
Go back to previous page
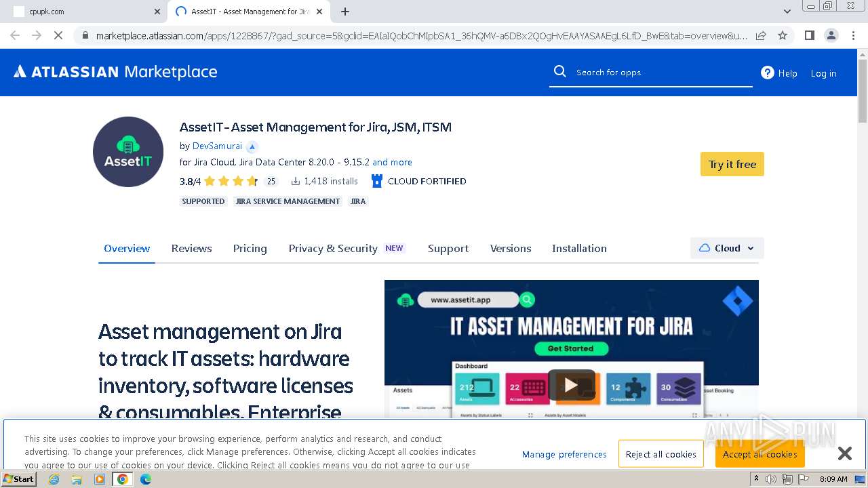[x=15, y=35]
